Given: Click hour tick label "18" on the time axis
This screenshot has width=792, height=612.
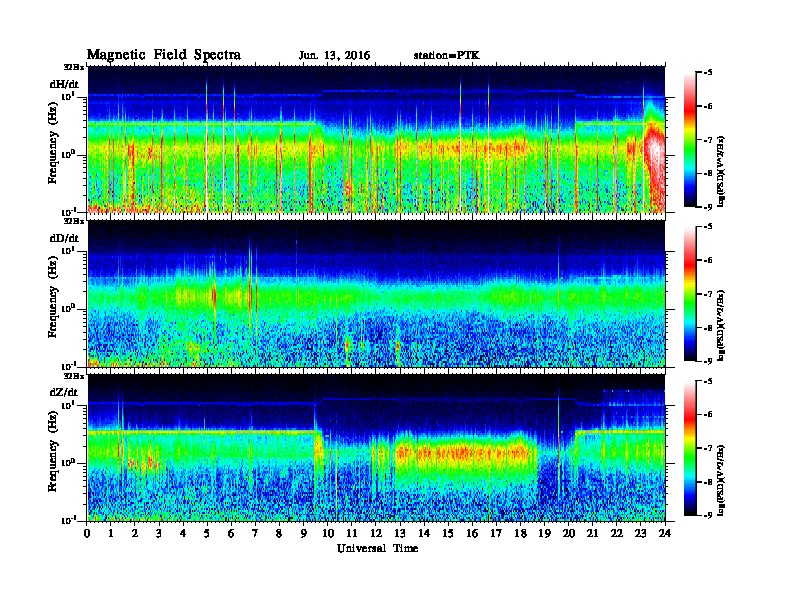Looking at the screenshot, I should point(520,533).
